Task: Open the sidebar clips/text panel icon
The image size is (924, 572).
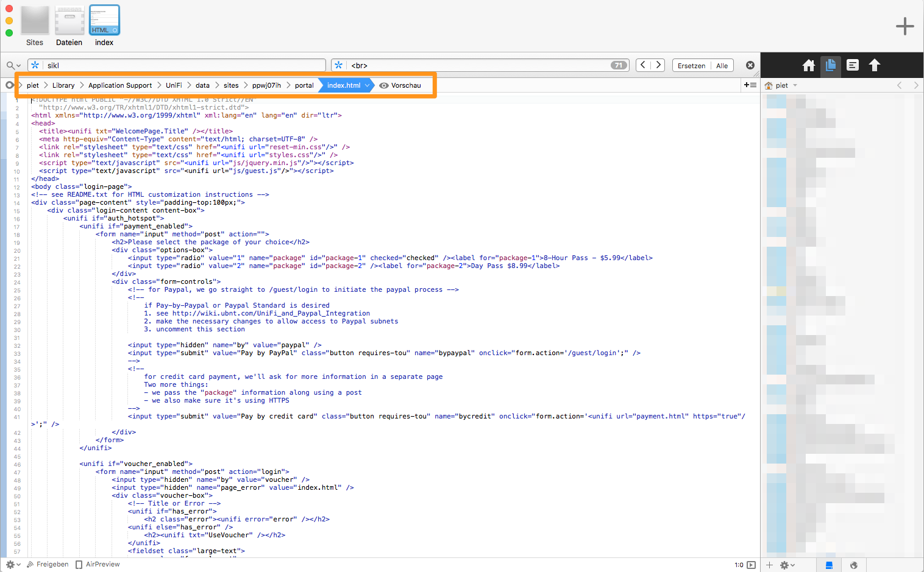Action: (x=853, y=65)
